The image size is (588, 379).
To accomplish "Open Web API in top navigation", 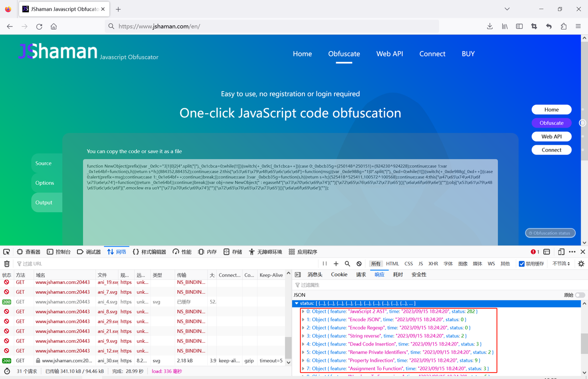I will click(x=390, y=54).
